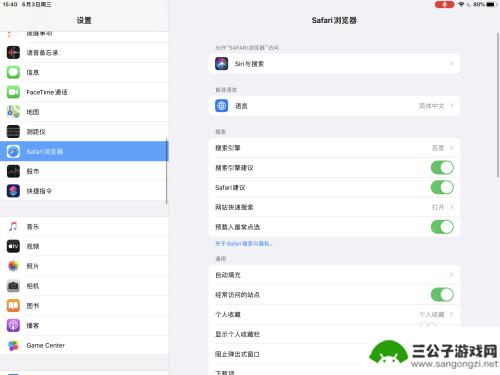Click 显示个人收藏栏 label

pos(237,334)
